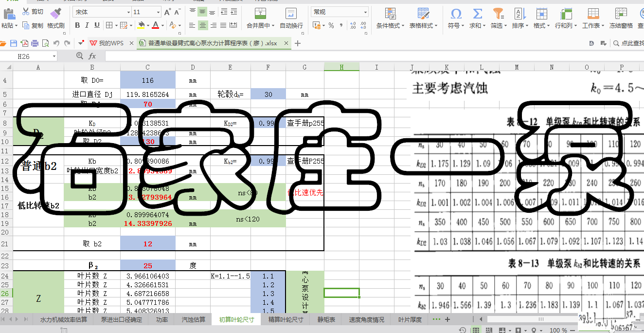Toggle underline formatting
644x333 pixels.
click(x=97, y=25)
